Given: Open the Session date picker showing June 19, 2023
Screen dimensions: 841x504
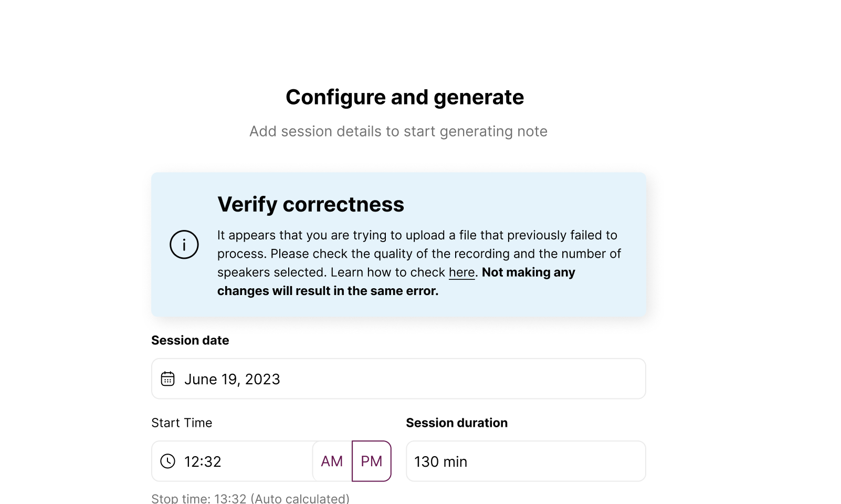Looking at the screenshot, I should click(x=398, y=379).
